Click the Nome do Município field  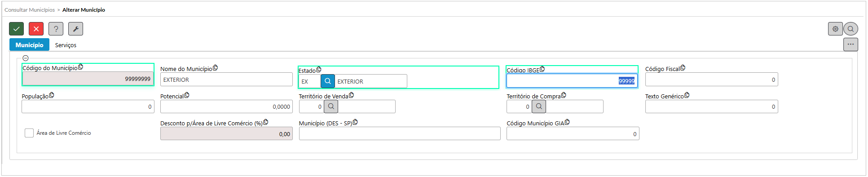click(226, 80)
